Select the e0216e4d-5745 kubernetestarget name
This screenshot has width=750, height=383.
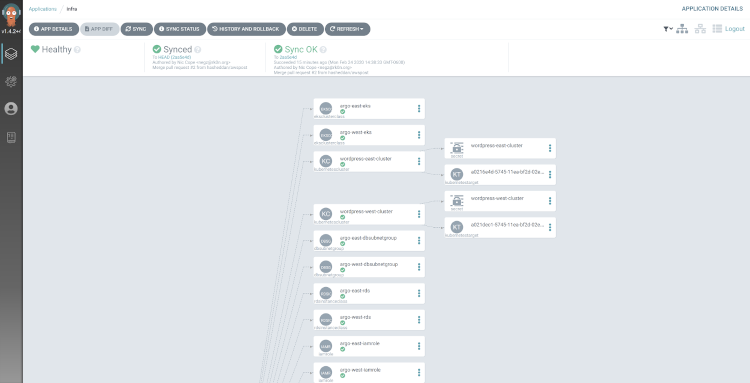click(x=508, y=172)
